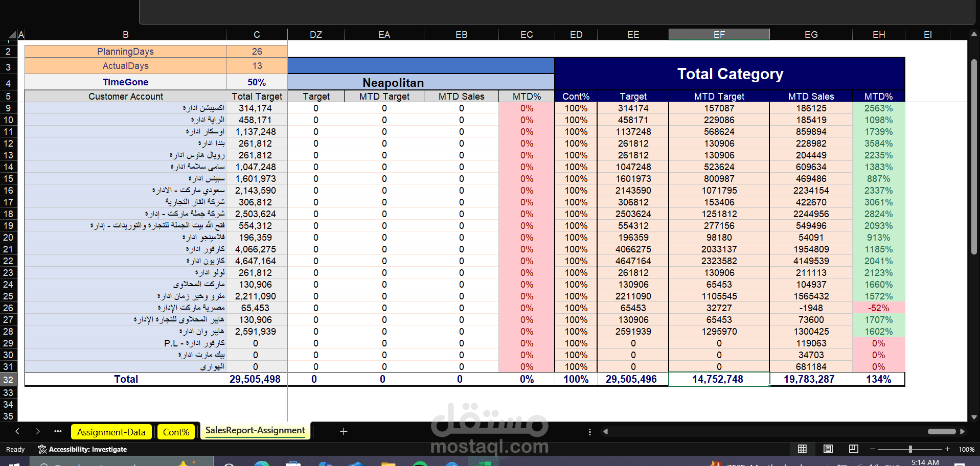Click the MTD Sales value 681184

[811, 367]
